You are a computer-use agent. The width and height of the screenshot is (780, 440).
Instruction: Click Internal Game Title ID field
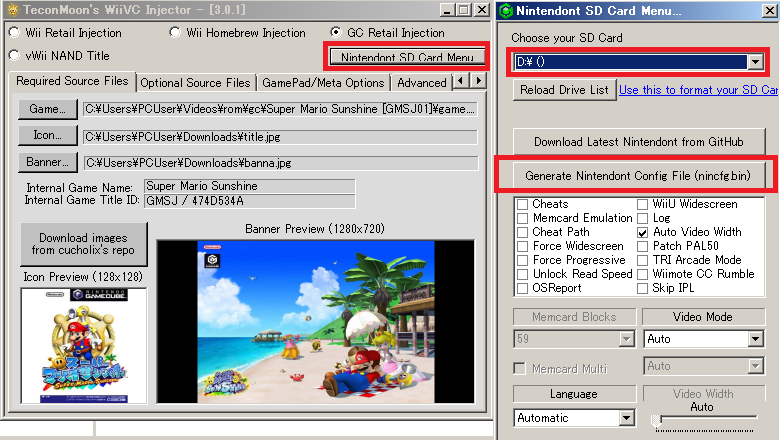click(250, 201)
